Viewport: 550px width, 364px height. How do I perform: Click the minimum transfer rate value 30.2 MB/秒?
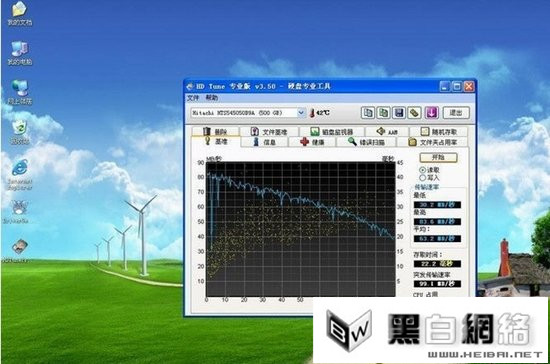tap(437, 205)
